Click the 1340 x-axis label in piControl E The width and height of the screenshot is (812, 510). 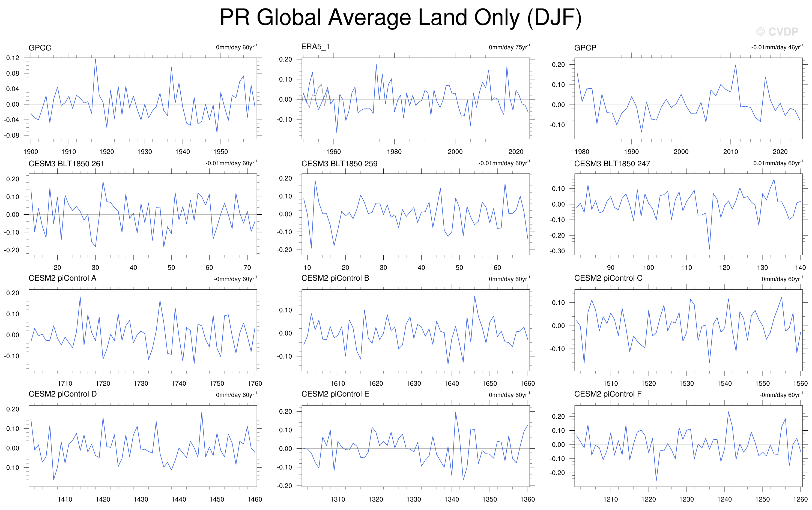pos(451,499)
